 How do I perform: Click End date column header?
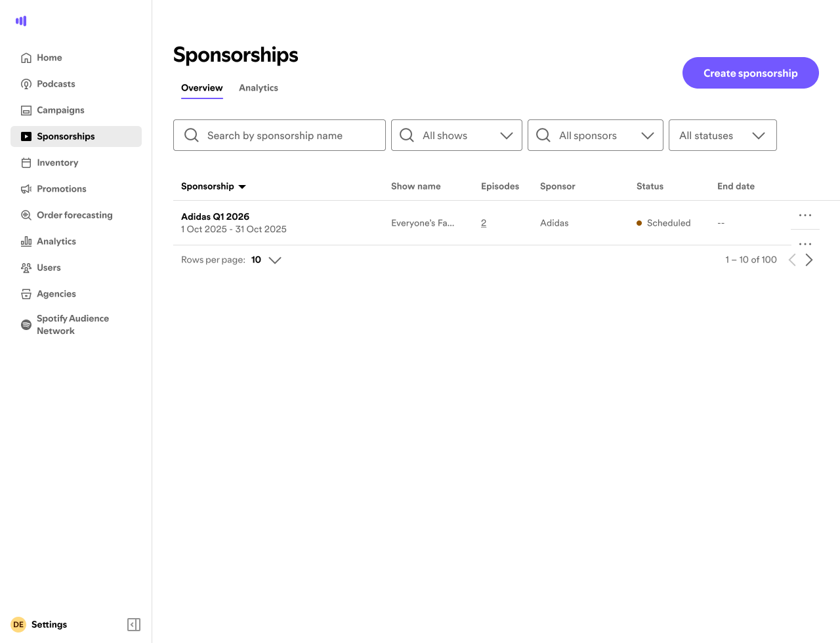[736, 186]
